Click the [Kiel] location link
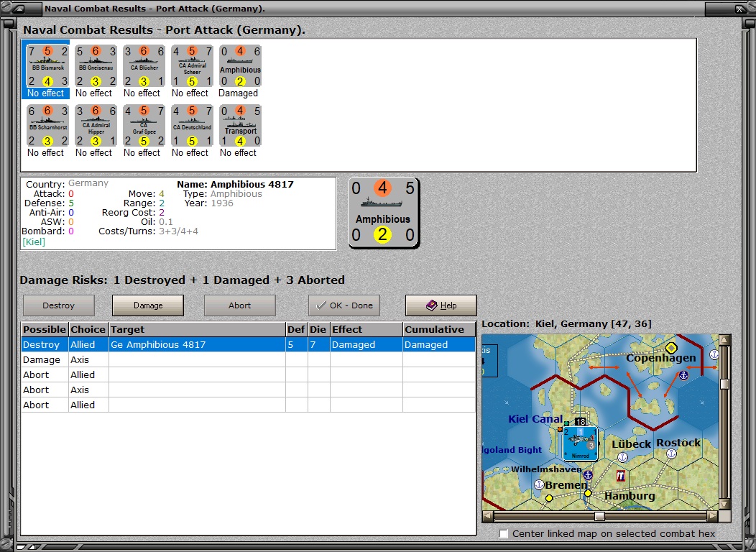 [34, 242]
